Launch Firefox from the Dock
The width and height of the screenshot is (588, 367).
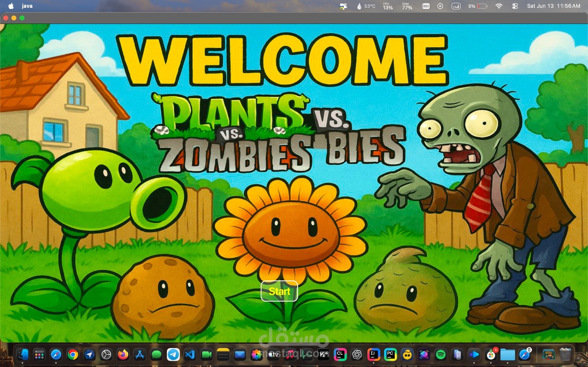pos(123,355)
